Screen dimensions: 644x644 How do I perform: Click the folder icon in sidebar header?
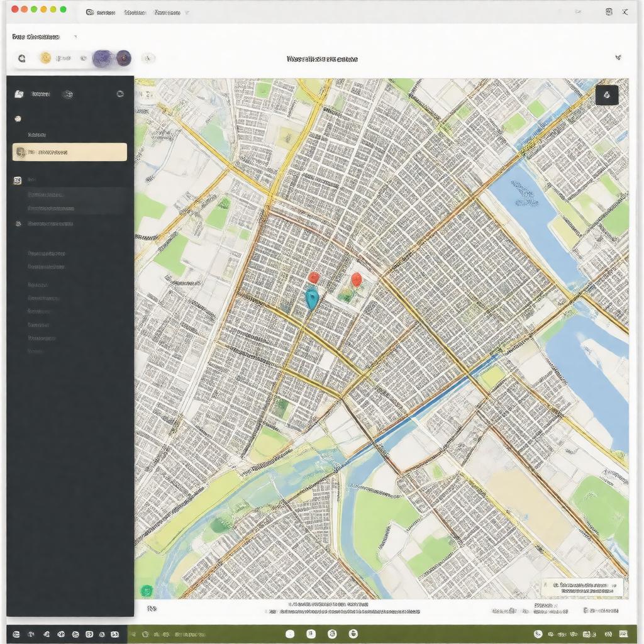click(x=19, y=94)
